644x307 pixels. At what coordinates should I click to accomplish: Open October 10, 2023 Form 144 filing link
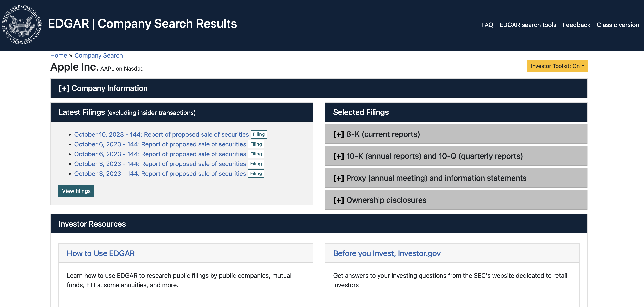tap(161, 134)
